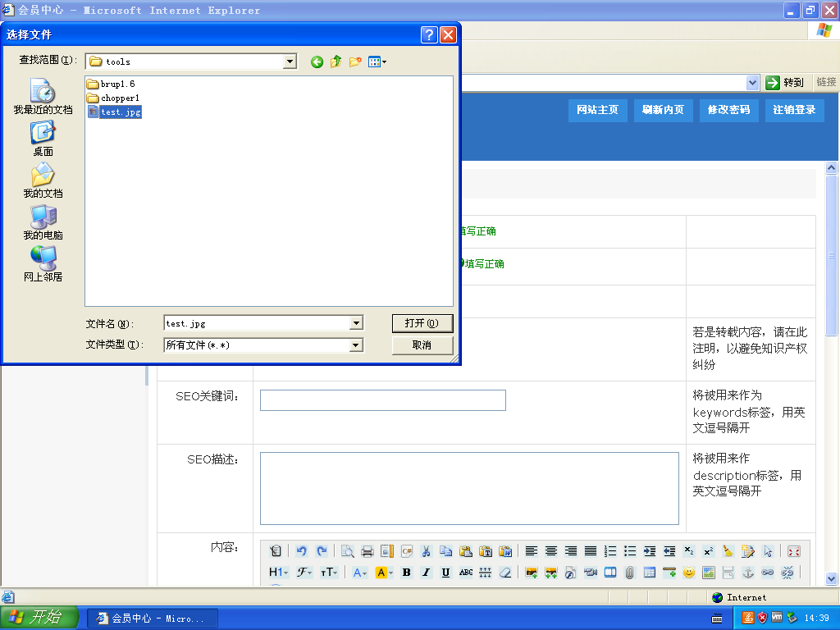Insert a hyperlink with the chain icon
Screen dimensions: 840x630
coord(768,572)
